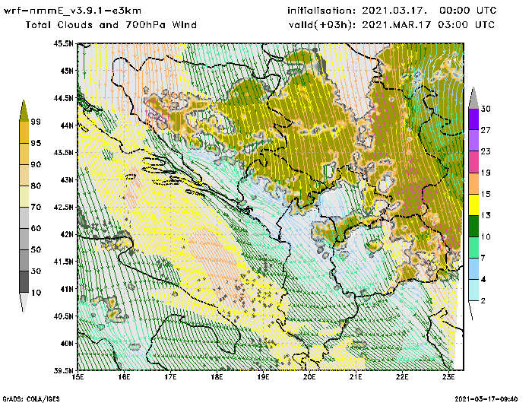The height and width of the screenshot is (403, 532).
Task: Select the '43.5N' latitude label
Action: tap(63, 152)
